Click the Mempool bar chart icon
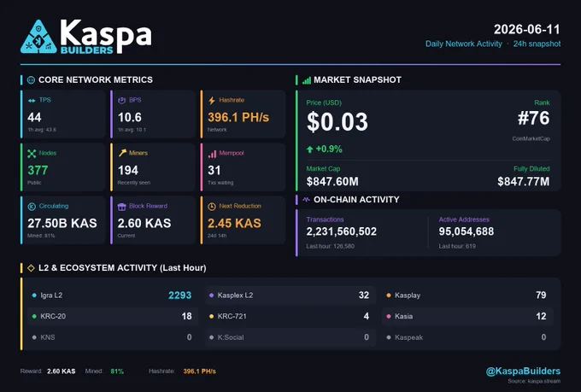The image size is (581, 392). (212, 154)
